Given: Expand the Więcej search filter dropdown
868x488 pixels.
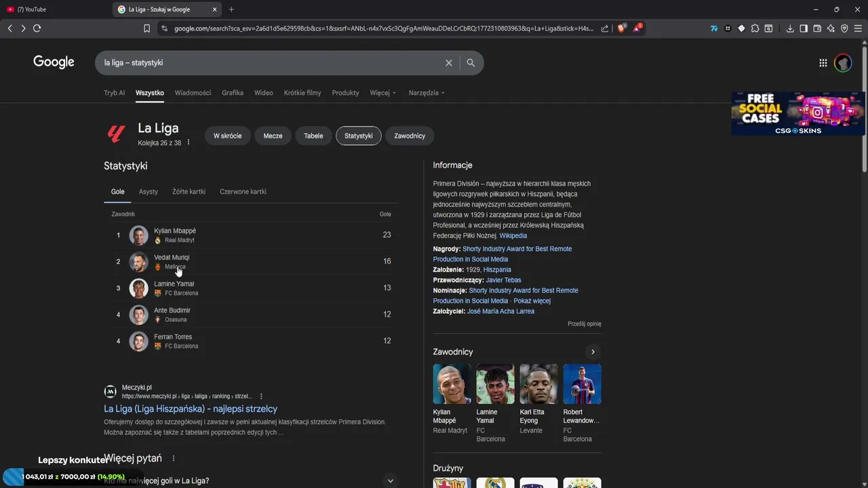Looking at the screenshot, I should pos(383,93).
